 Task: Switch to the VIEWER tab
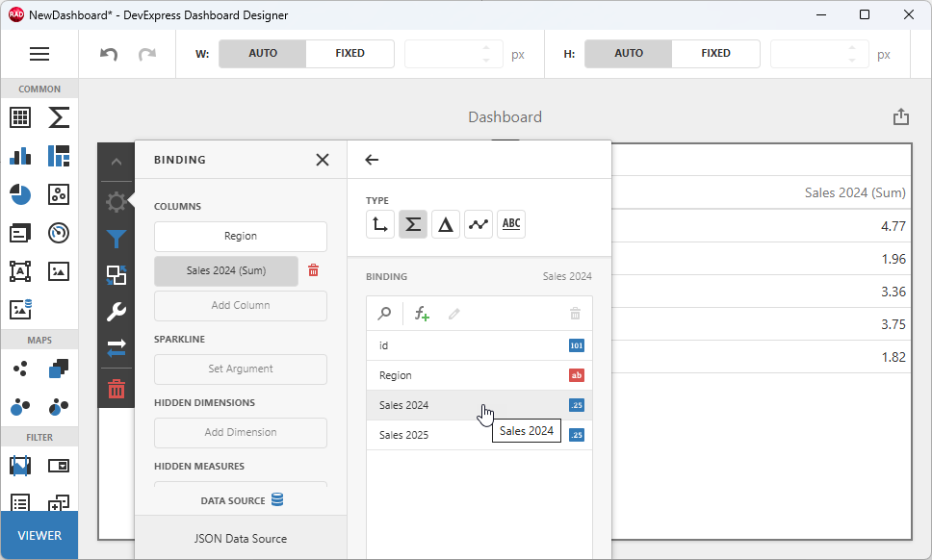pyautogui.click(x=39, y=535)
